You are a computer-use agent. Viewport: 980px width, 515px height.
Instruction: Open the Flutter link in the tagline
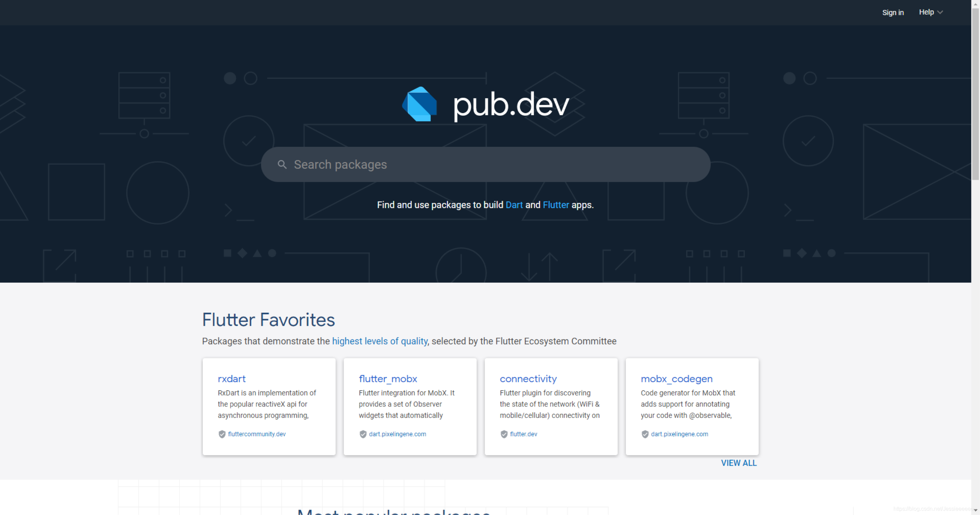[x=556, y=205]
